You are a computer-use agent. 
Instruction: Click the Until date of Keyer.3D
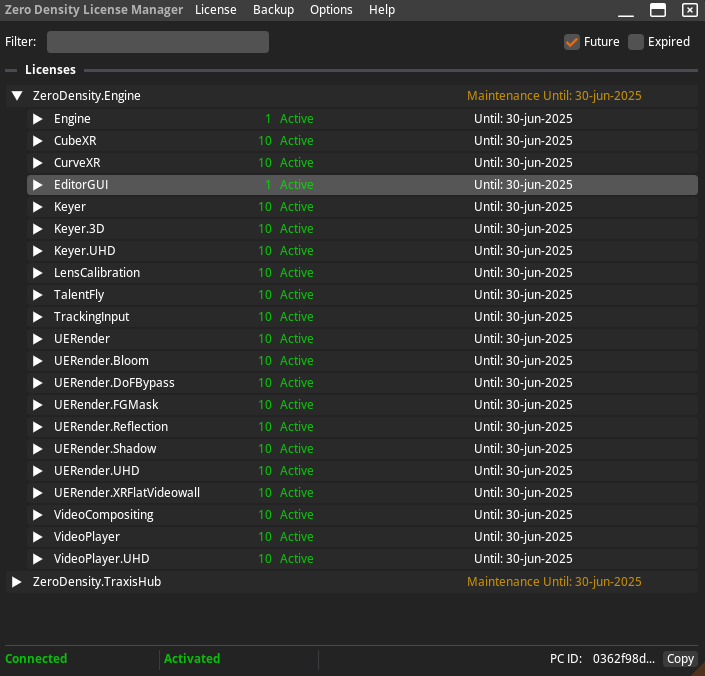click(x=523, y=229)
